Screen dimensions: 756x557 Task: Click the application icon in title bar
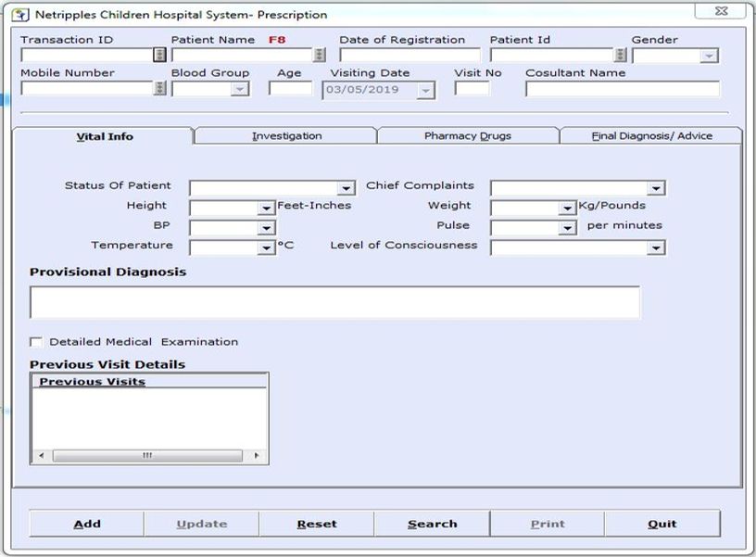point(20,15)
